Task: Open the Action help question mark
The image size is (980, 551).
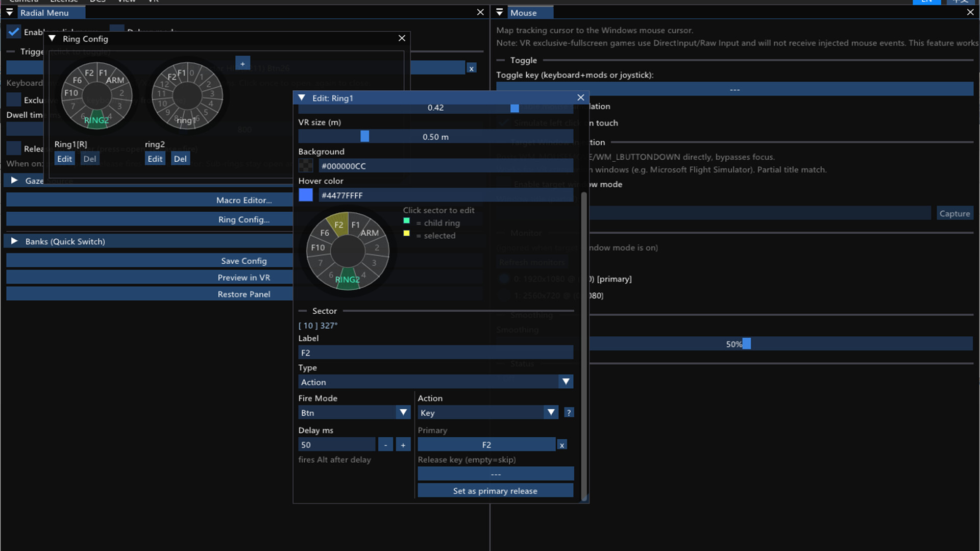Action: 569,412
